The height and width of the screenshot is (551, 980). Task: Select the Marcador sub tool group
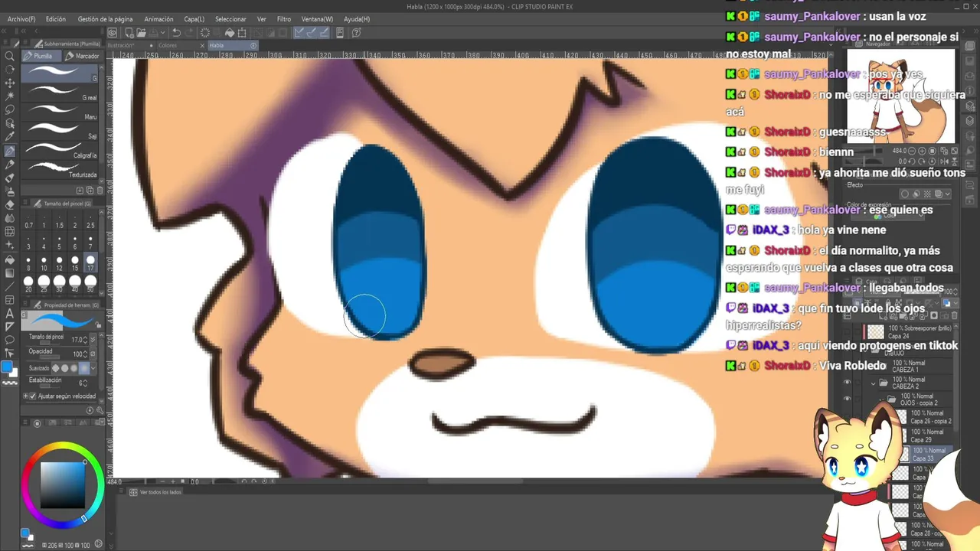point(82,56)
